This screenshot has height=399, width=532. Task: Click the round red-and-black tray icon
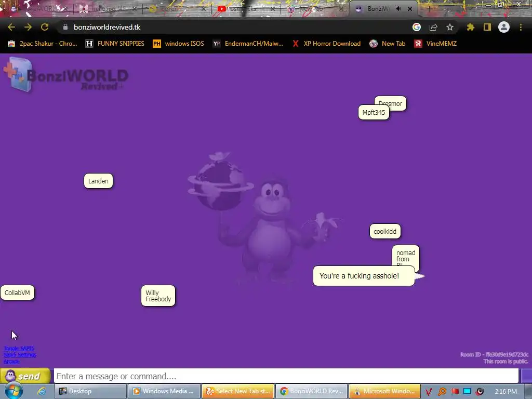(x=480, y=392)
